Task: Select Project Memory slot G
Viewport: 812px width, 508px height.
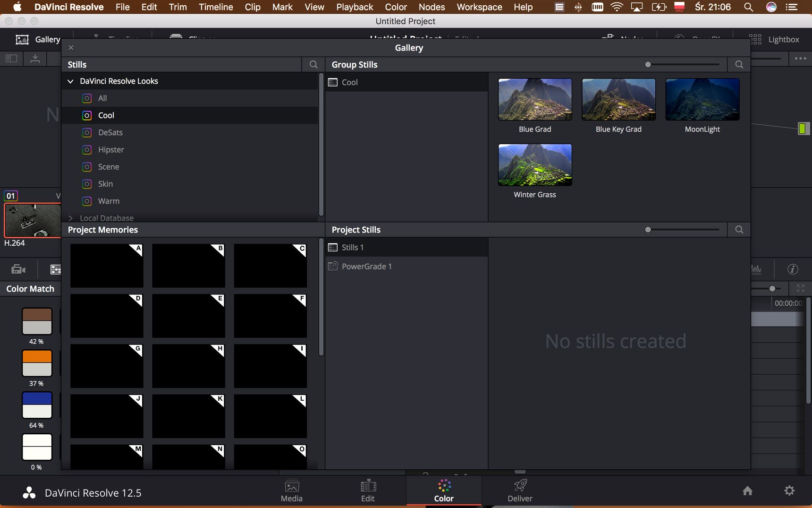Action: (x=107, y=366)
